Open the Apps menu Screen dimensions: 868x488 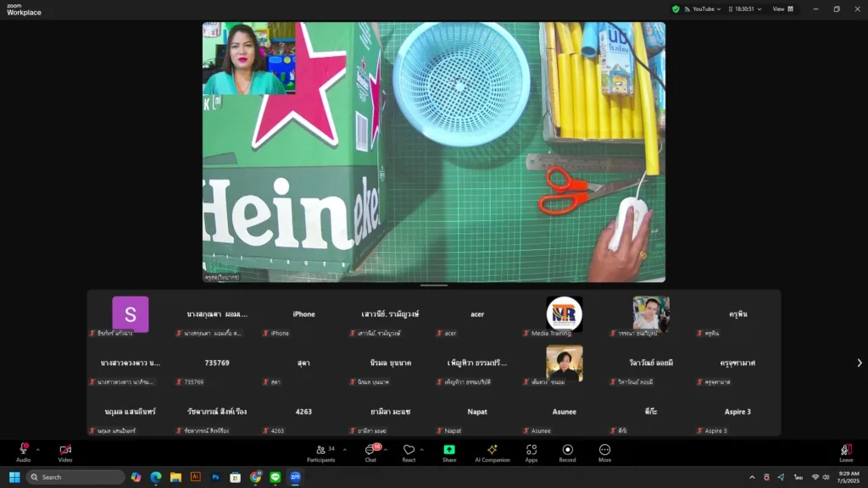coord(531,450)
